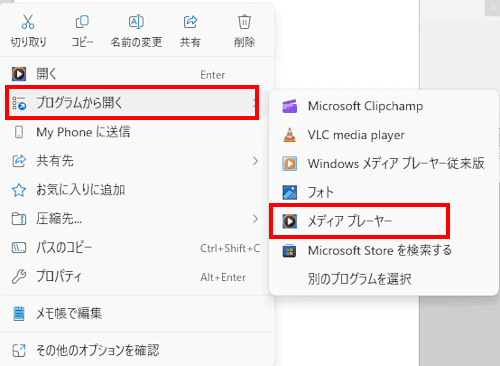Screen dimensions: 500x366
Task: Open with Windows メディア プレーヤー従来版
Action: [384, 164]
